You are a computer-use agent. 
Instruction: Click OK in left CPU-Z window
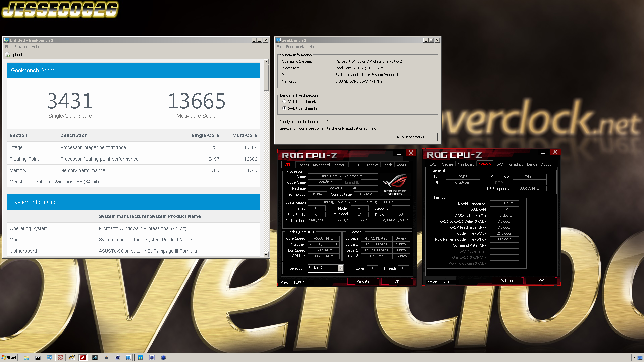397,281
